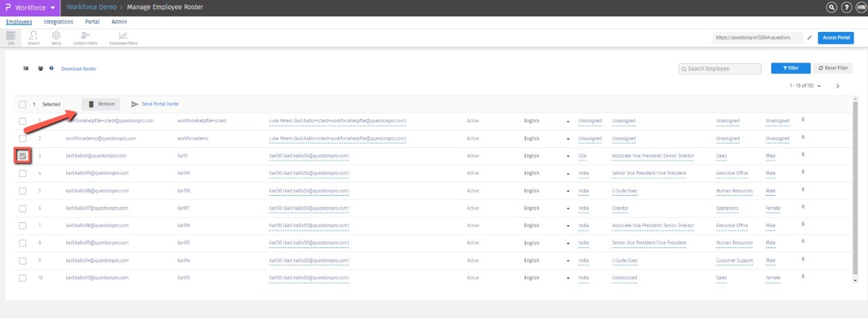Open the 1 - 10 of 103 page-size dropdown
Viewport: 868px width, 318px height.
pyautogui.click(x=805, y=86)
